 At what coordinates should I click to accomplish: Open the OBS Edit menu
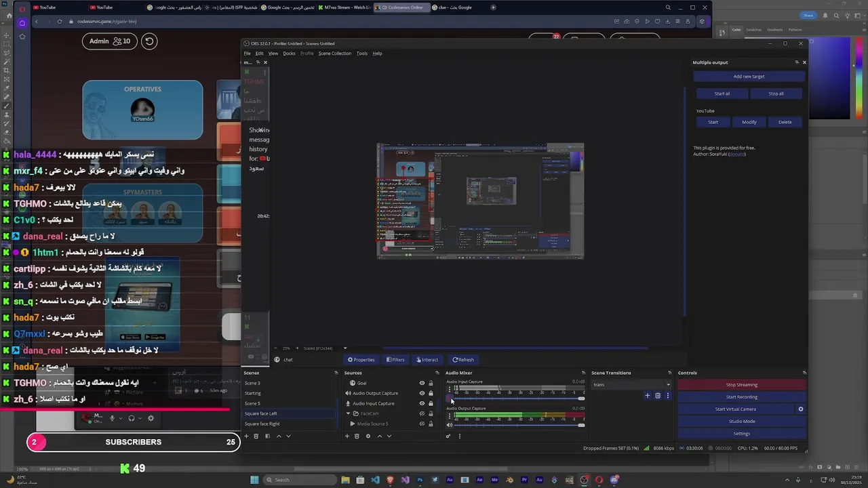(259, 54)
